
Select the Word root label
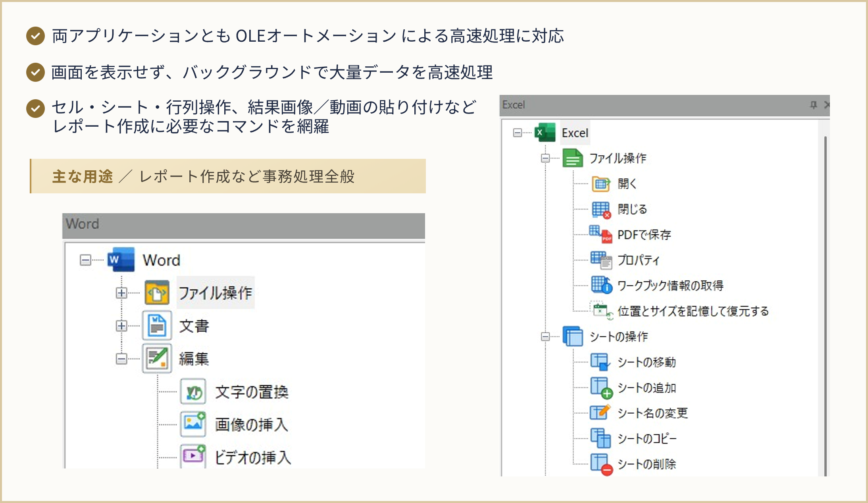(x=162, y=260)
